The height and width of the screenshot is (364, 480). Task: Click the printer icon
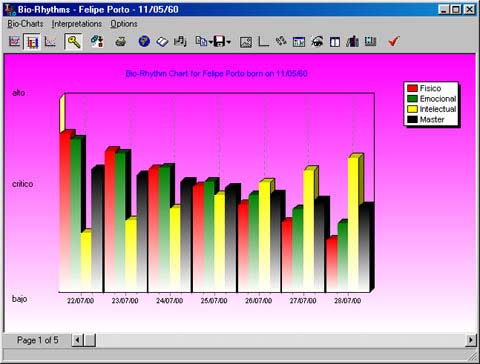click(x=120, y=42)
